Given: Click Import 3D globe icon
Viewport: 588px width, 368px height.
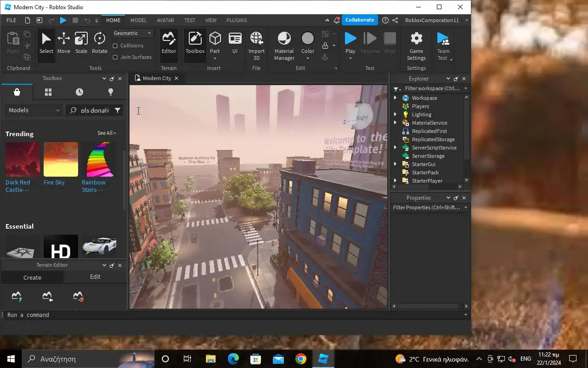Looking at the screenshot, I should (256, 38).
